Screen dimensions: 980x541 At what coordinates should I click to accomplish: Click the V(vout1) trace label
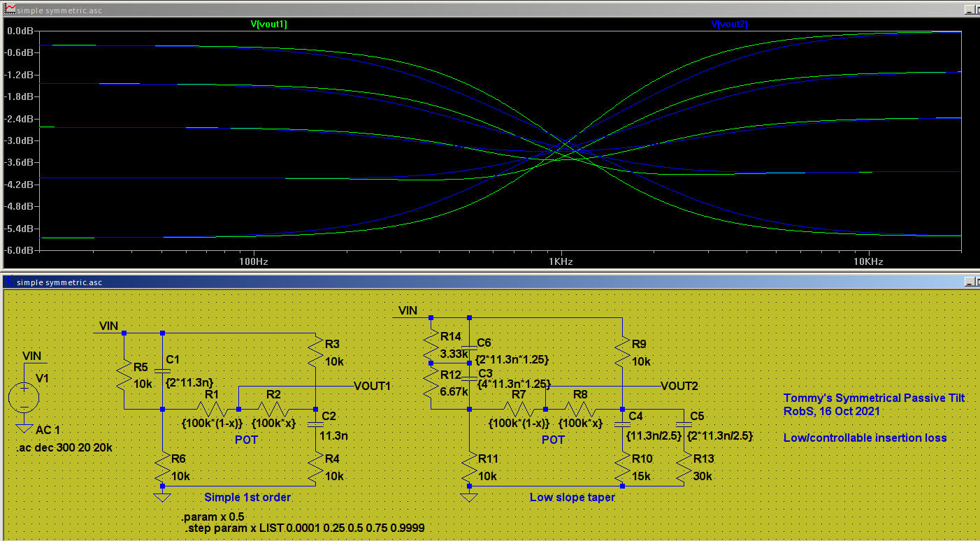click(269, 24)
